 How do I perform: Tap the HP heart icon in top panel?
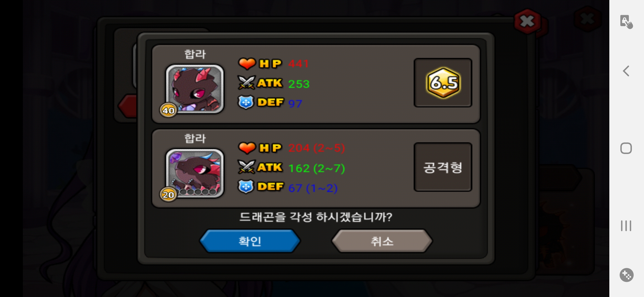coord(247,64)
